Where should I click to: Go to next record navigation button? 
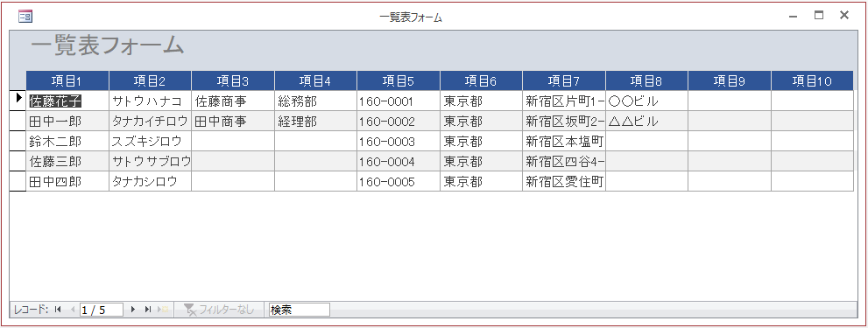(133, 310)
